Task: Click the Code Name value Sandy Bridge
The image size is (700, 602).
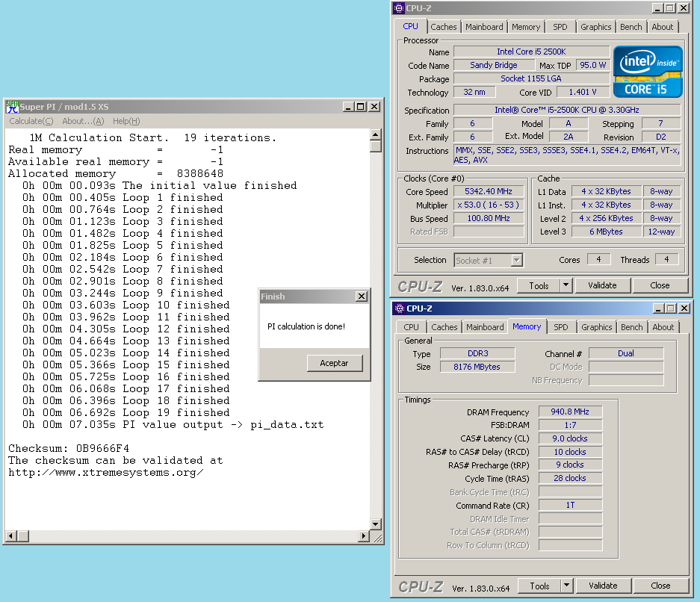Action: (x=494, y=65)
